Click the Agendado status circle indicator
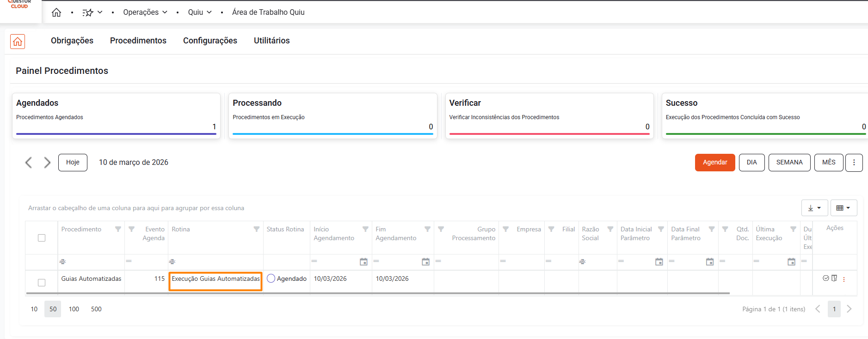 pyautogui.click(x=271, y=278)
